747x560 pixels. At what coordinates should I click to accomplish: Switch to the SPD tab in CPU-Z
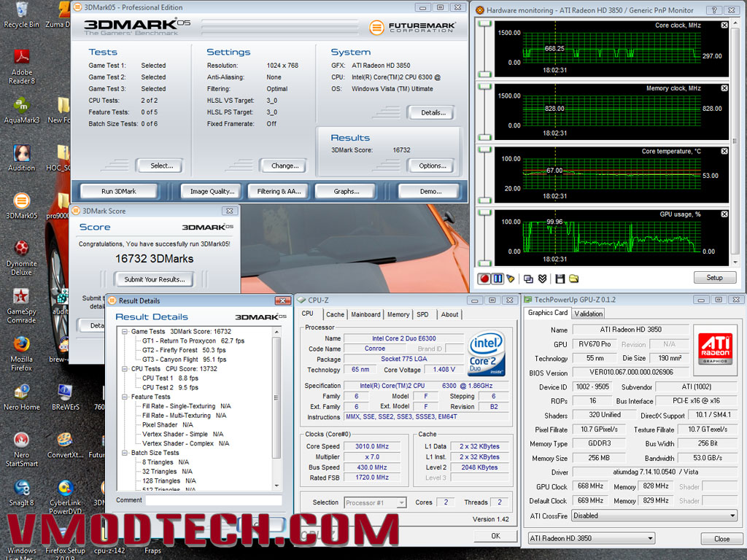click(x=422, y=315)
